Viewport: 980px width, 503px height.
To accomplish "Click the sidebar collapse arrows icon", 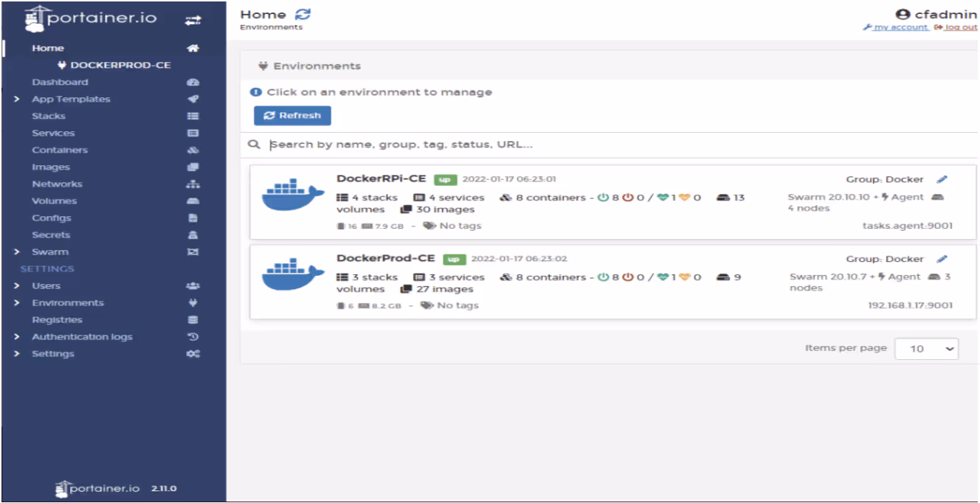I will pyautogui.click(x=193, y=21).
